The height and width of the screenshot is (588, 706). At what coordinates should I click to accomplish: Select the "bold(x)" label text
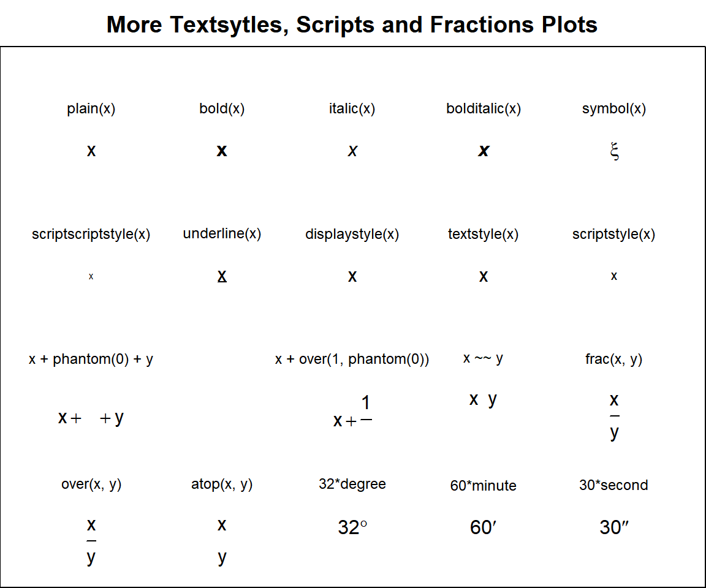222,109
